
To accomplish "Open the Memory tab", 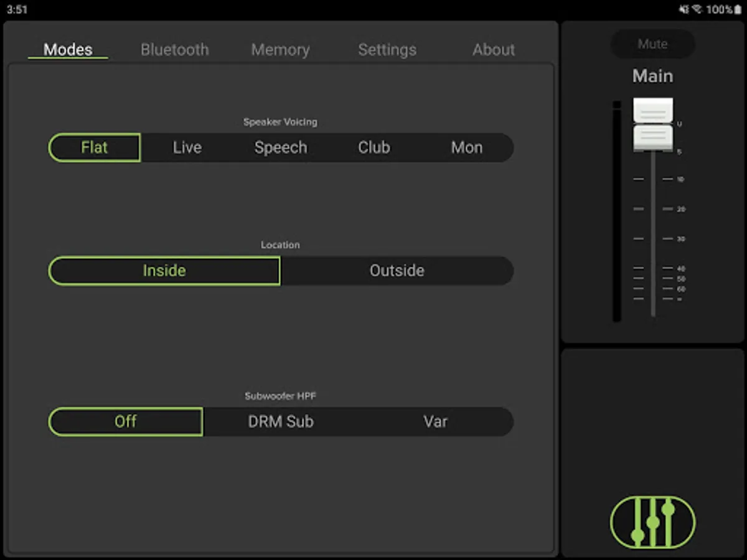I will (x=280, y=50).
